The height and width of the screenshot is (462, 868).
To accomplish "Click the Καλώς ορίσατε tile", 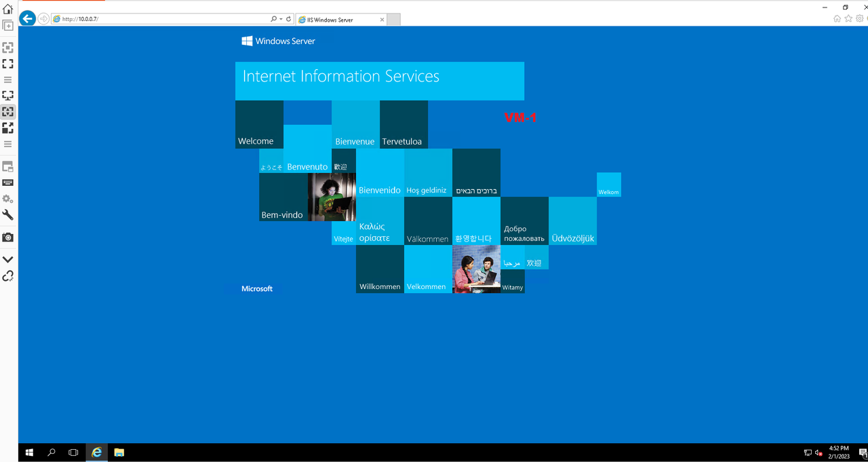I will point(380,221).
